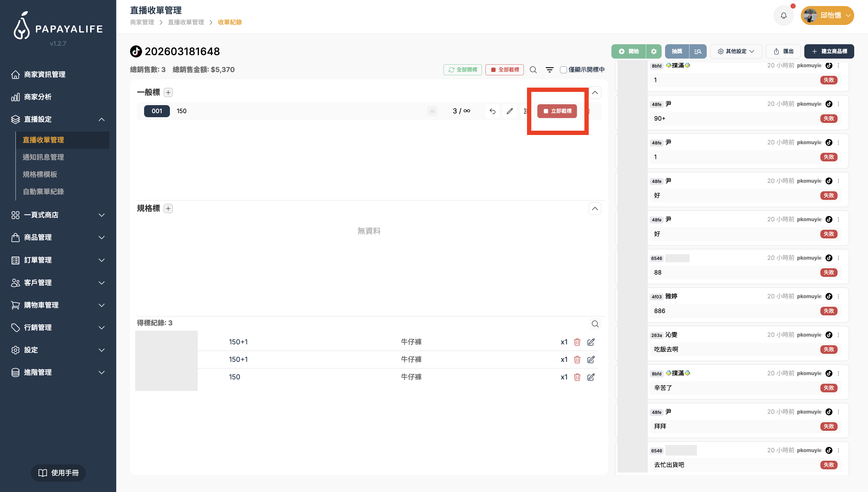Collapse the 一般標 section

click(595, 92)
